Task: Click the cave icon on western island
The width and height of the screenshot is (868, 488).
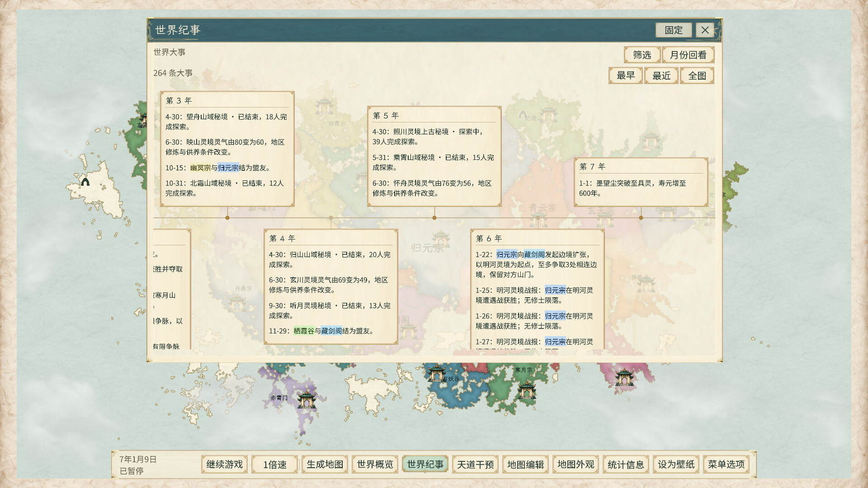Action: [85, 182]
